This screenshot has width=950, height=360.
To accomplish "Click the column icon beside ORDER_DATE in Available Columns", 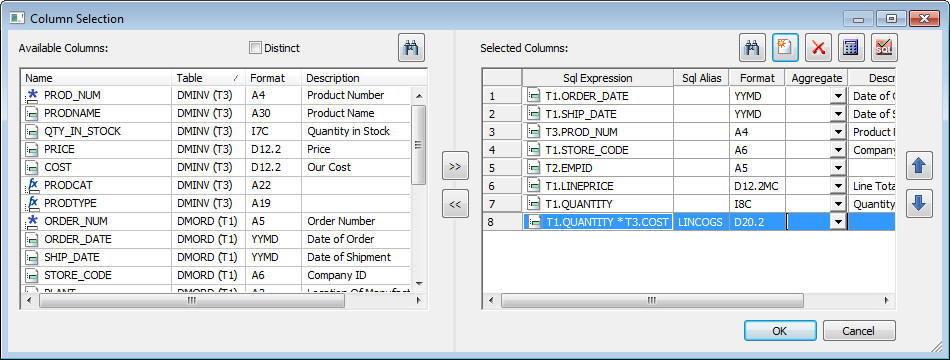I will (x=33, y=239).
